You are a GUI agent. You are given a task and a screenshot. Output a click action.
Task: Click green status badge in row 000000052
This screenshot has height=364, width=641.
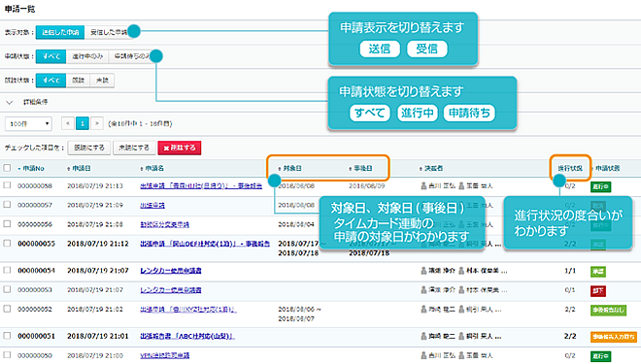[608, 310]
